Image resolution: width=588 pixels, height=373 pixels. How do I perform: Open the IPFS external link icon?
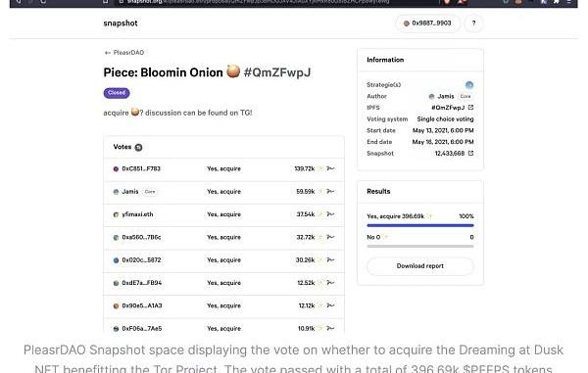(x=470, y=108)
